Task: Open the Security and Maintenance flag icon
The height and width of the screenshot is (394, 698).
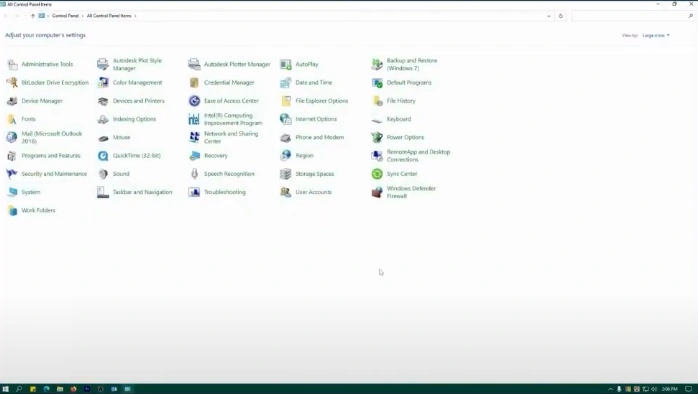Action: [12, 174]
